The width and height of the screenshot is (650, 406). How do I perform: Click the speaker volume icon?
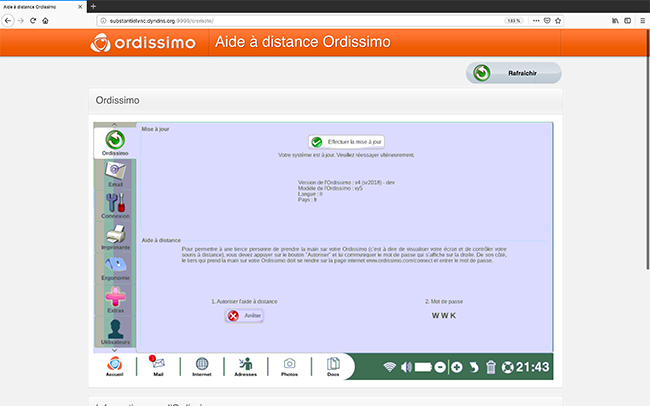tap(406, 367)
